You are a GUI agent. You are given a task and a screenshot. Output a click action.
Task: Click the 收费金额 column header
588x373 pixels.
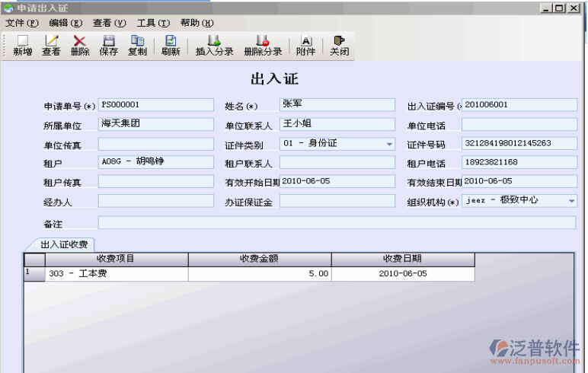point(259,259)
